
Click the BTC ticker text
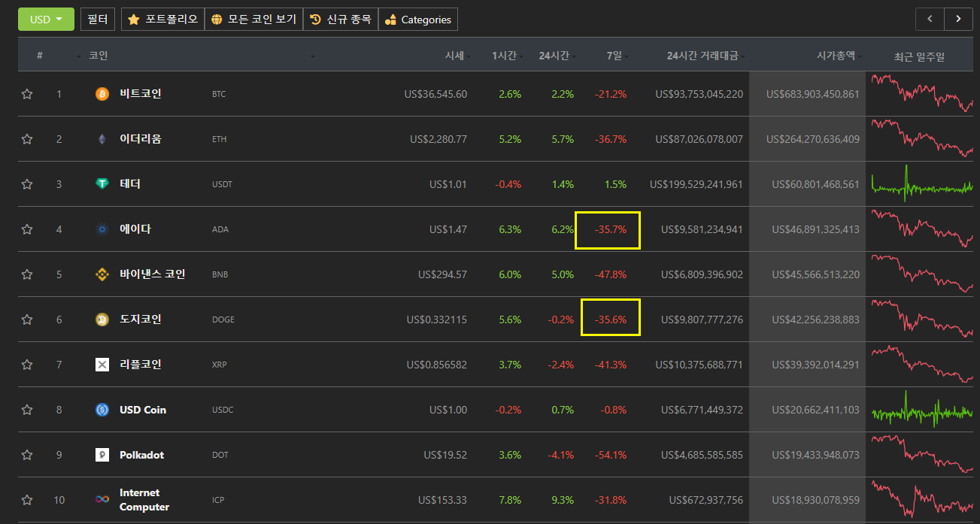pos(219,94)
